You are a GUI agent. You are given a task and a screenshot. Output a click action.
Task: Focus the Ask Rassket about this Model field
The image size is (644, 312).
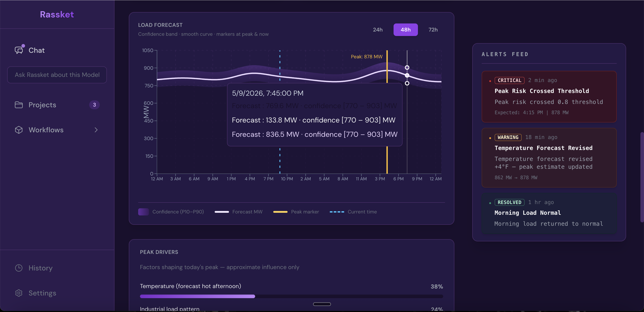(x=57, y=75)
